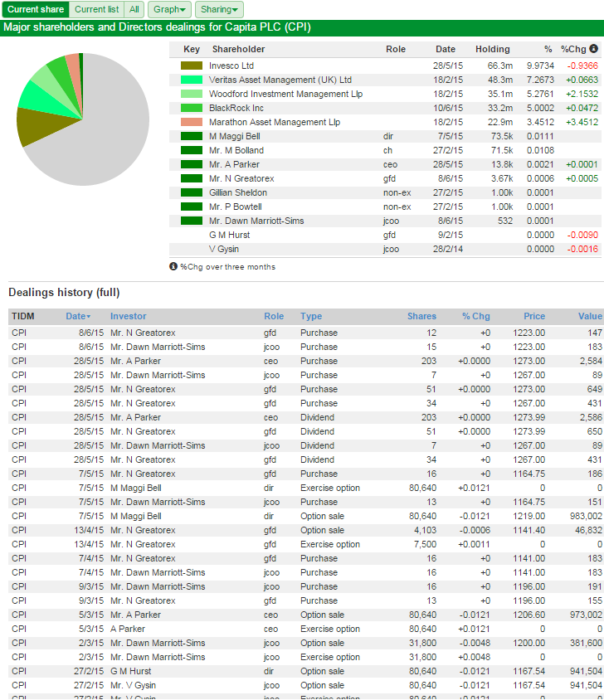This screenshot has height=700, width=604.
Task: Click M Maggi Bell dark green key
Action: 192,136
